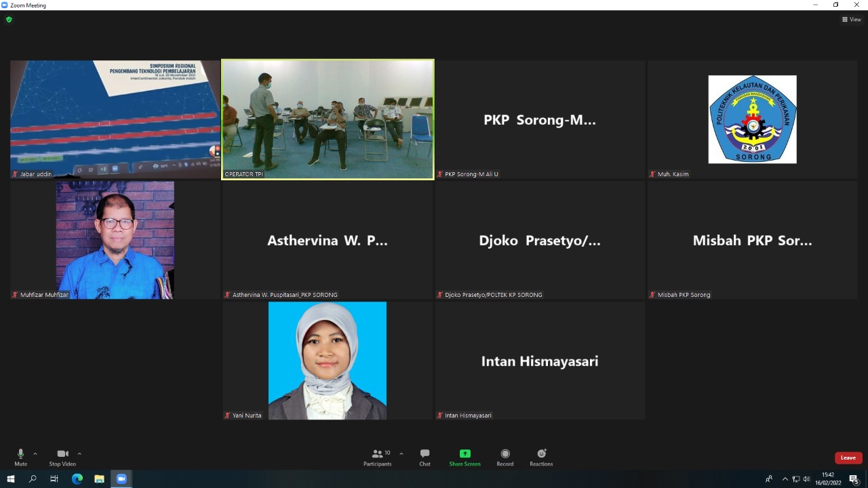The height and width of the screenshot is (488, 868).
Task: Open Microsoft Edge from the taskbar
Action: (77, 479)
